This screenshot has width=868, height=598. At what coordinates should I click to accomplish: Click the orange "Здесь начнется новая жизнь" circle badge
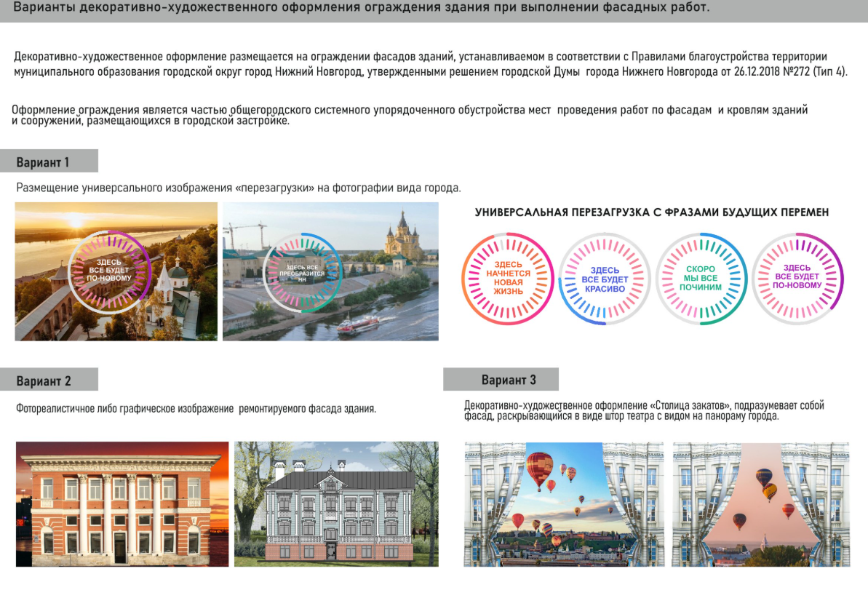coord(508,277)
